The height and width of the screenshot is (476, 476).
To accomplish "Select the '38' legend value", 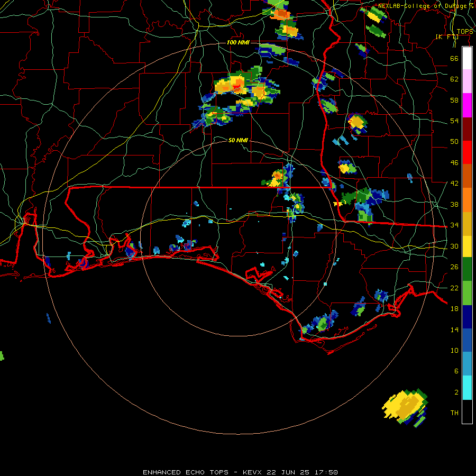I will [454, 204].
